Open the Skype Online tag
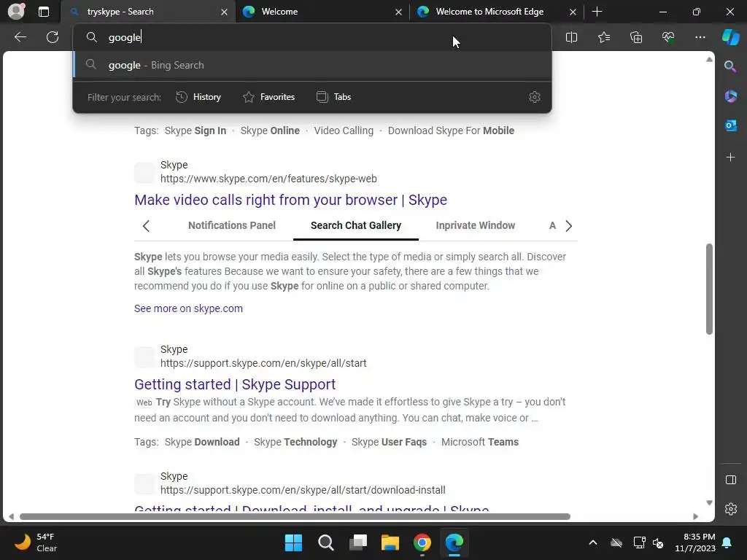This screenshot has width=747, height=560. pos(270,131)
